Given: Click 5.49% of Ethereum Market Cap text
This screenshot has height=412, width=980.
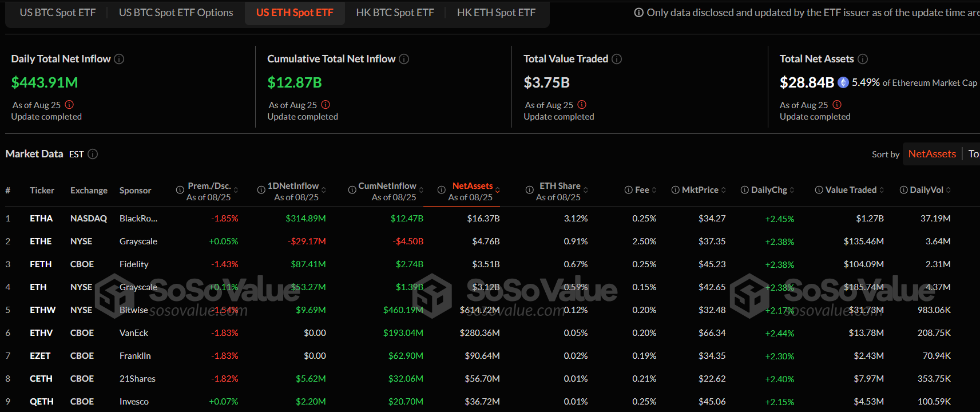Looking at the screenshot, I should pos(914,82).
